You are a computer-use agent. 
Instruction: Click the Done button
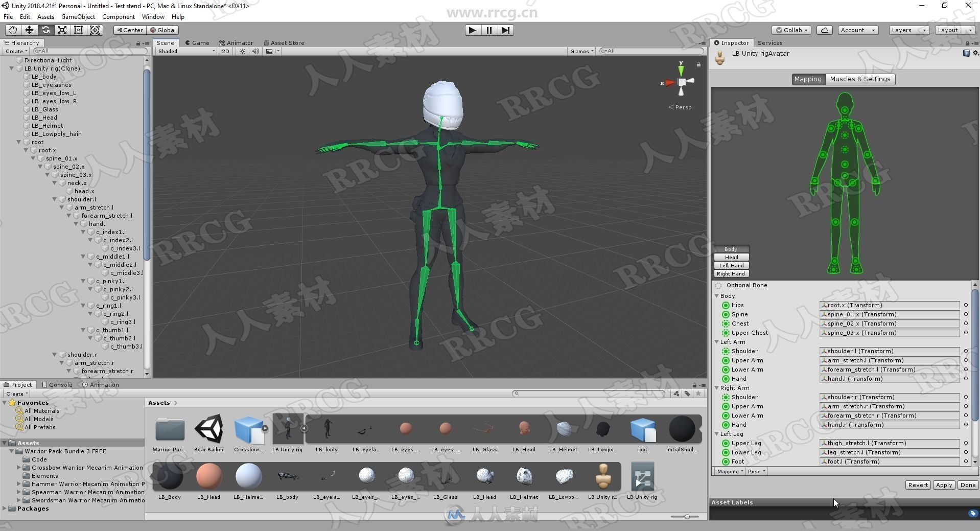(x=968, y=485)
